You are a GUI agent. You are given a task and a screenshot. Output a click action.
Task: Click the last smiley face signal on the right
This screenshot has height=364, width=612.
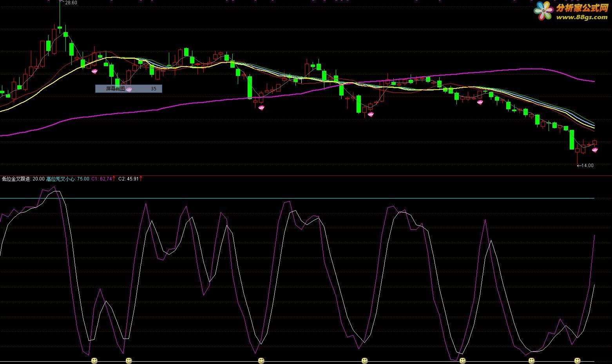(x=578, y=360)
